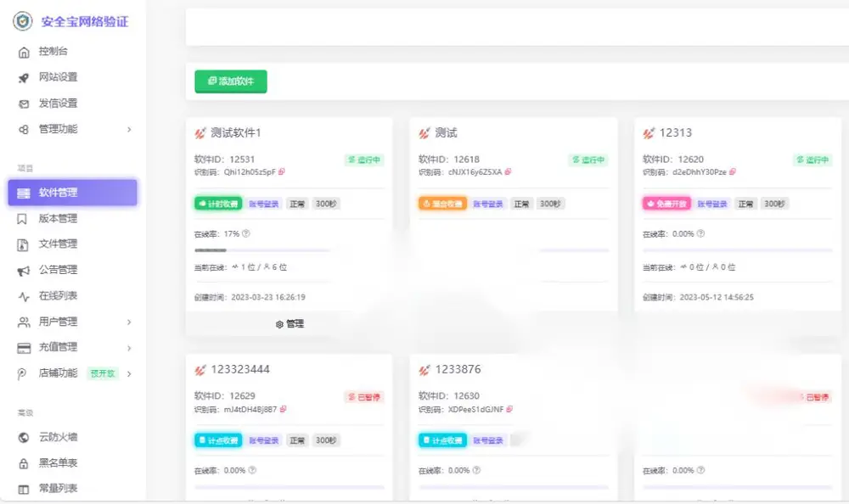Click 300秒 tag on 测试 card
849x504 pixels.
550,204
